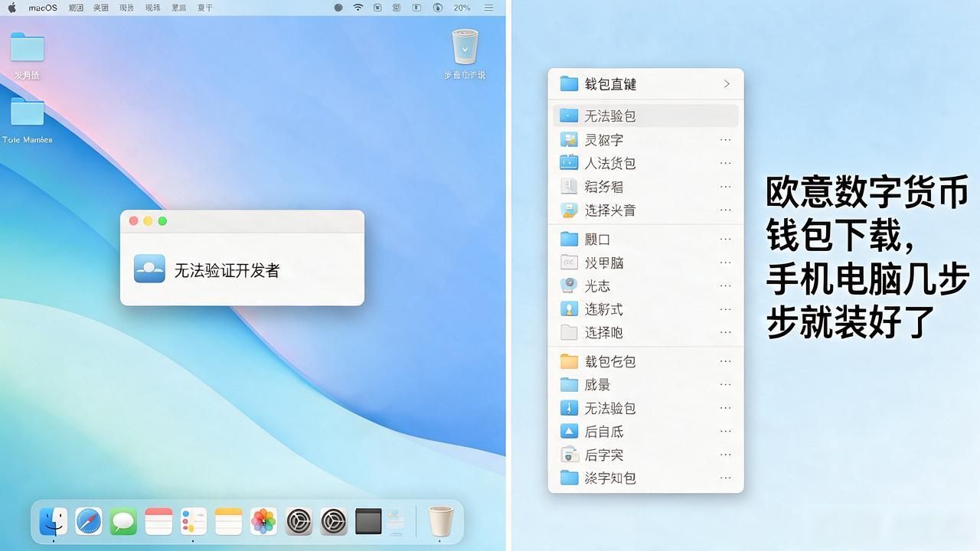Screen dimensions: 980x551
Task: Click the app icon beside "无法验证开发者"
Action: 149,269
